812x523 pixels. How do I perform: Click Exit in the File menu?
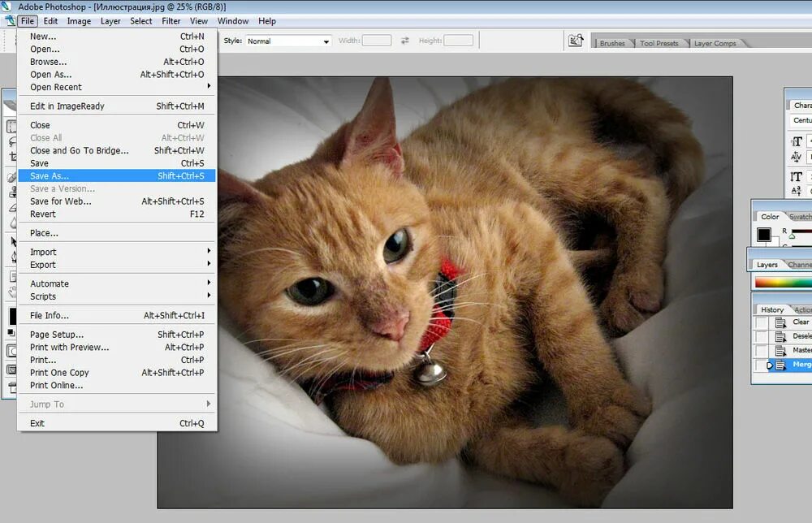tap(116, 423)
